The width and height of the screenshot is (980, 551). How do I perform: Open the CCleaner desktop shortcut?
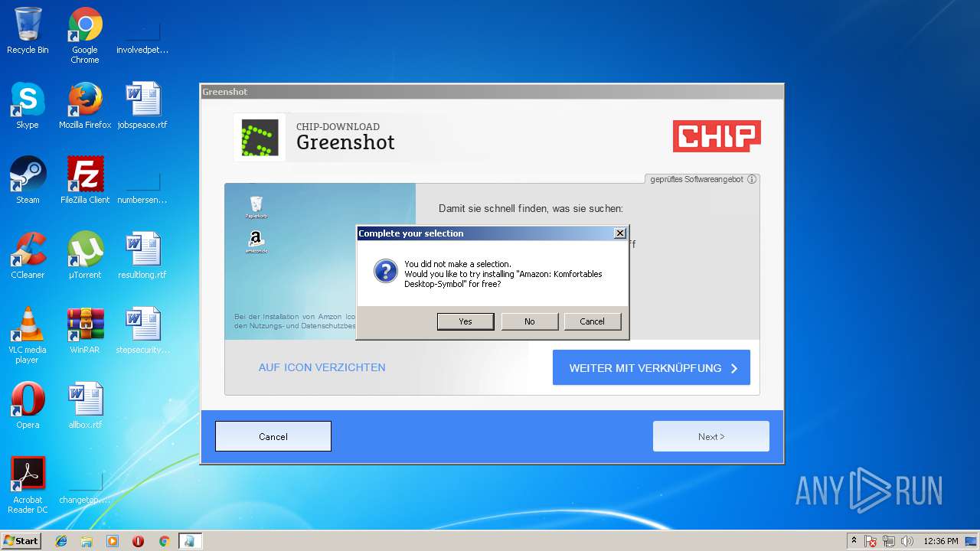(28, 256)
